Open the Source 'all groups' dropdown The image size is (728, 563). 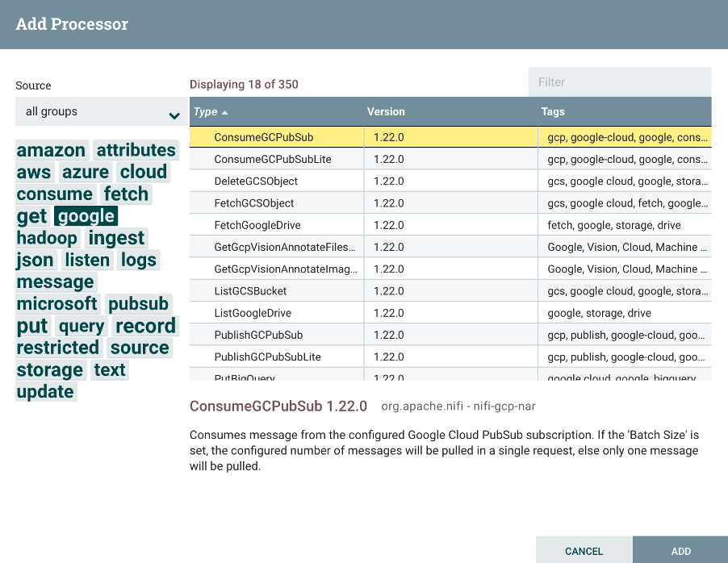(101, 111)
